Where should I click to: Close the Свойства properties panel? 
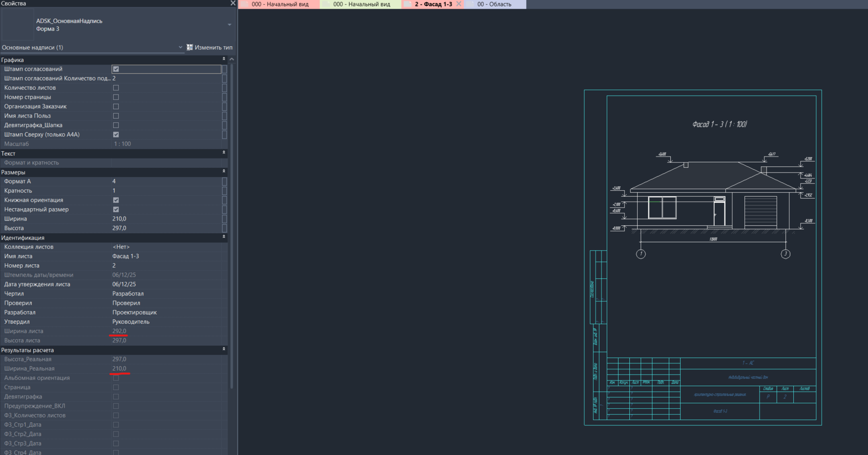coord(233,3)
